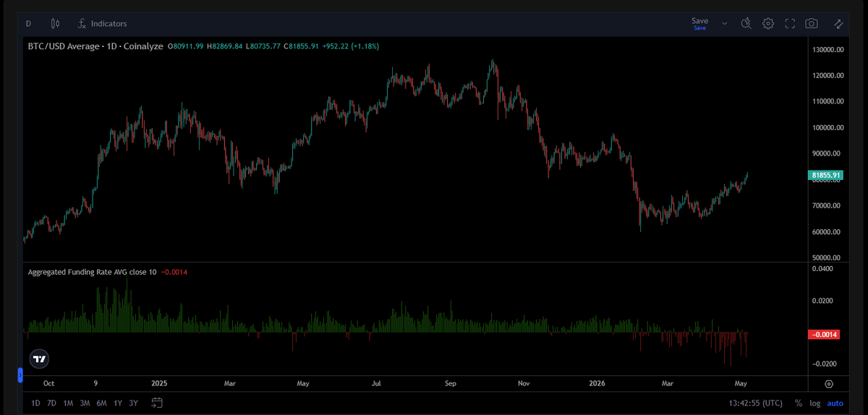
Task: Open the TradingView logo link
Action: click(x=40, y=359)
